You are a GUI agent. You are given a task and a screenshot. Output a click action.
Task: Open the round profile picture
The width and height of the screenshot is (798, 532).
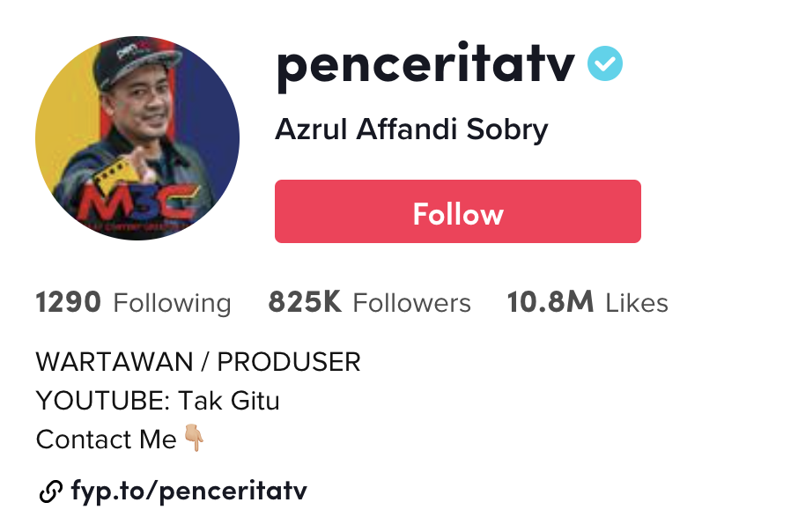click(137, 138)
